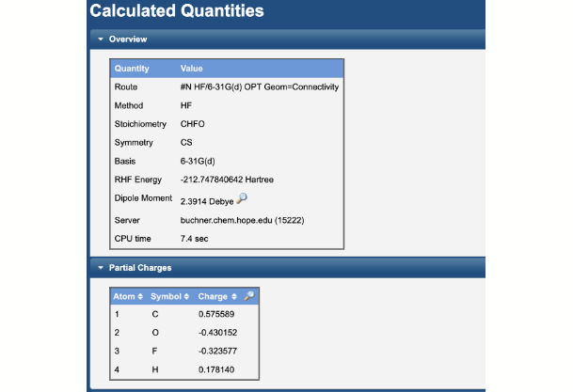Click the Calculated Quantities page heading
The width and height of the screenshot is (573, 392).
176,12
